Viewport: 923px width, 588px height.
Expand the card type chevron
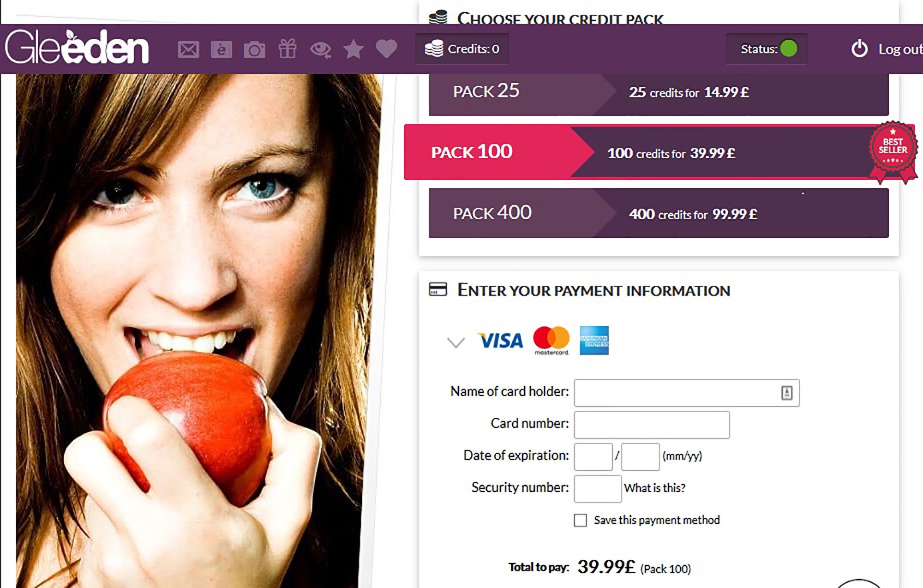456,342
